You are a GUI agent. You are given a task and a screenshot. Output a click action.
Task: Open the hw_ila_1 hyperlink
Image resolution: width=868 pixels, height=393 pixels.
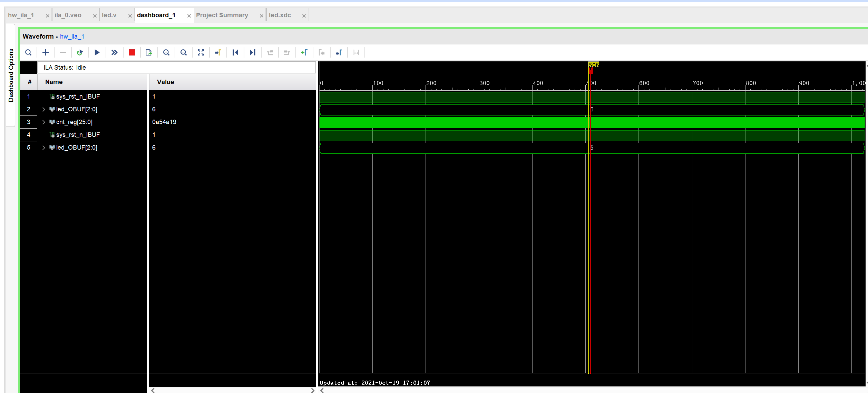[x=72, y=37]
